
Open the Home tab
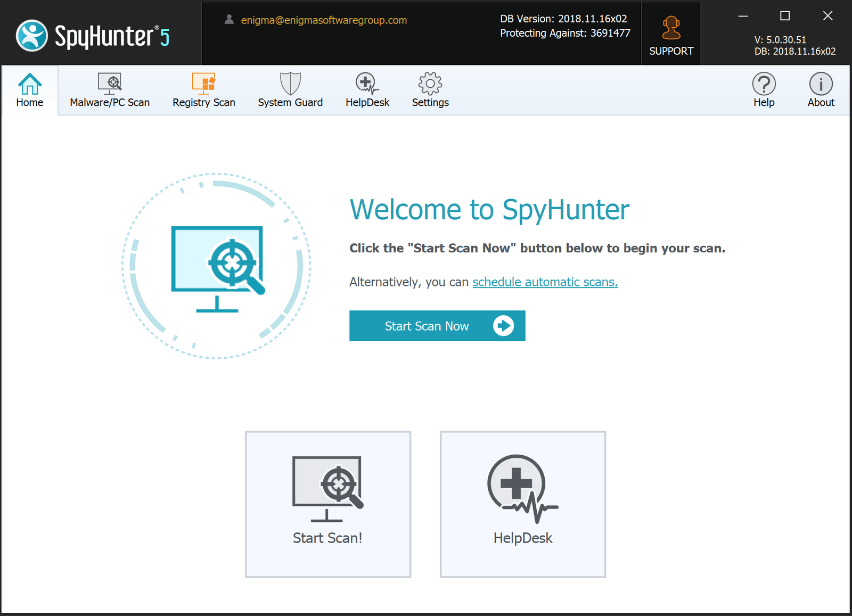click(x=30, y=90)
